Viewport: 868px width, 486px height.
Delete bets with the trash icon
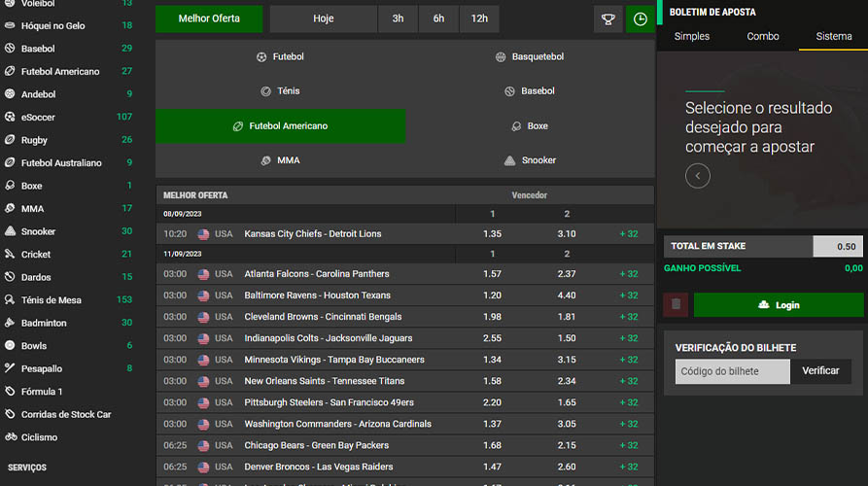pyautogui.click(x=676, y=304)
